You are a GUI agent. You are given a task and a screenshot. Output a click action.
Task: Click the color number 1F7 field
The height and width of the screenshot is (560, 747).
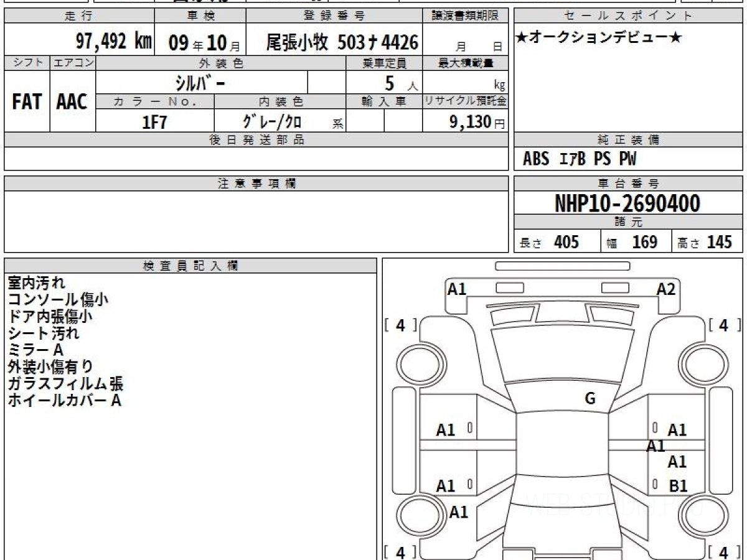click(x=155, y=122)
